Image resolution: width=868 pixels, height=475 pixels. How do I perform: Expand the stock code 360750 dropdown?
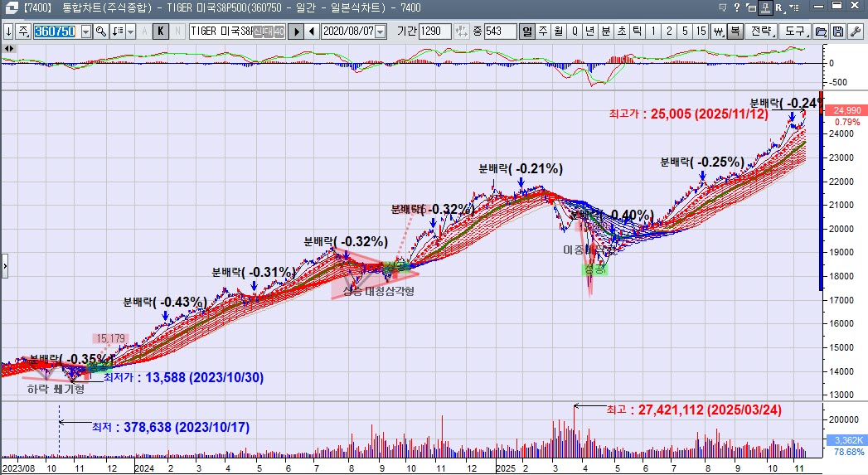(x=86, y=32)
